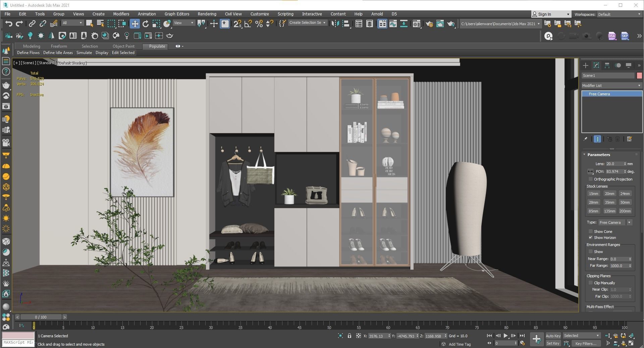The width and height of the screenshot is (644, 348).
Task: Activate the Select Object tool
Action: tap(90, 23)
